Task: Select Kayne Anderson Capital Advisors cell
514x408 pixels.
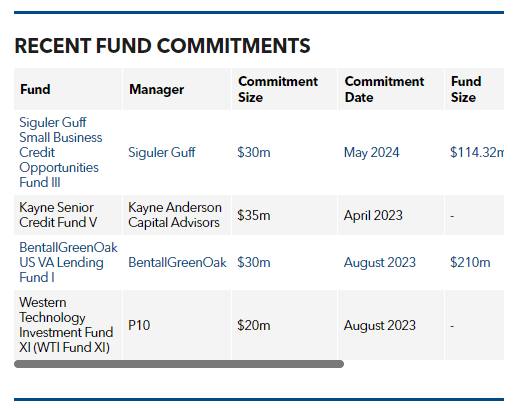Action: click(x=177, y=215)
